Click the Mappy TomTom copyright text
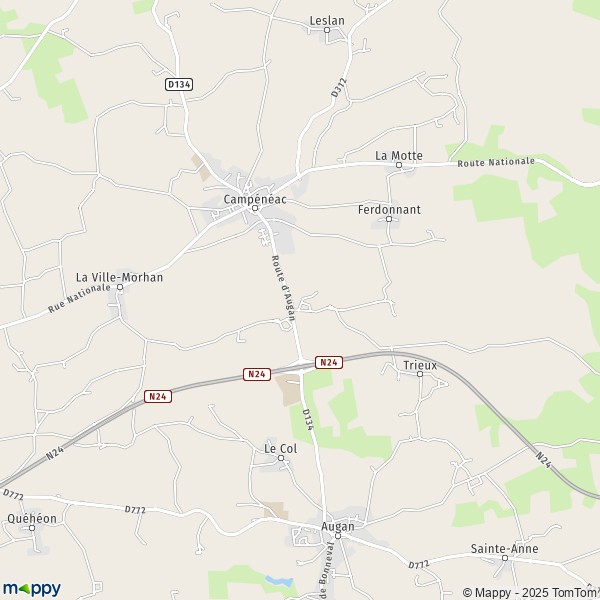 pos(531,592)
